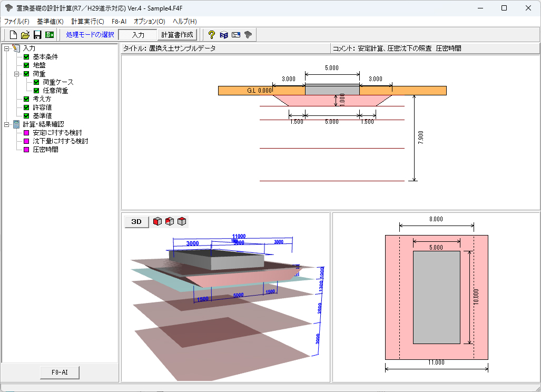Switch to 入力 processing mode

click(x=137, y=35)
